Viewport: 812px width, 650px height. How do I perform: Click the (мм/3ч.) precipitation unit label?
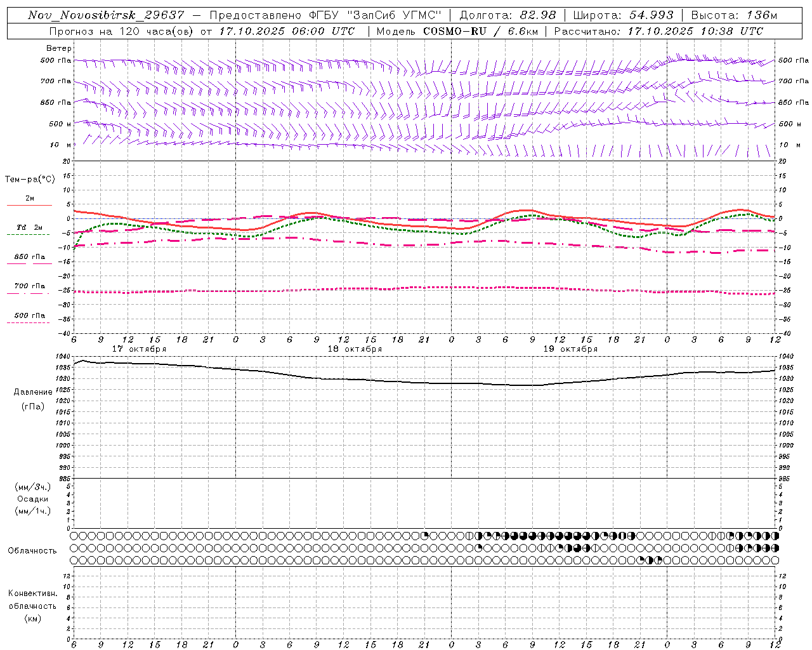coord(33,487)
